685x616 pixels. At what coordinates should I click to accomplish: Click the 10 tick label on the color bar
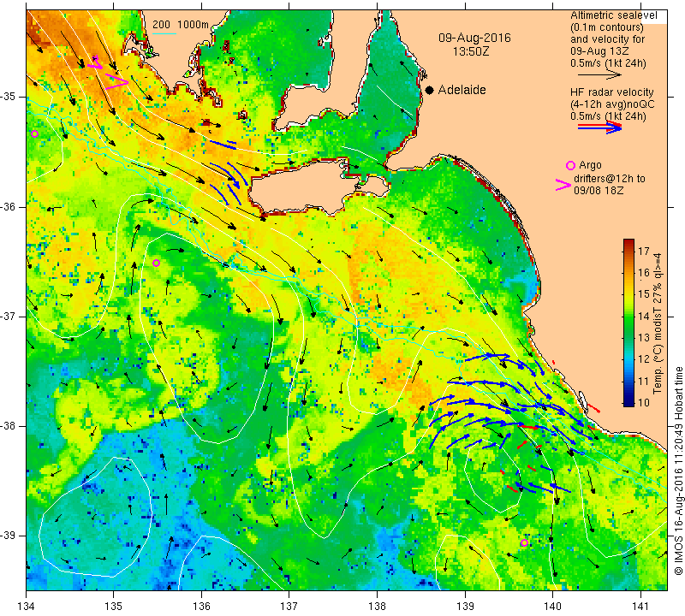pyautogui.click(x=644, y=402)
